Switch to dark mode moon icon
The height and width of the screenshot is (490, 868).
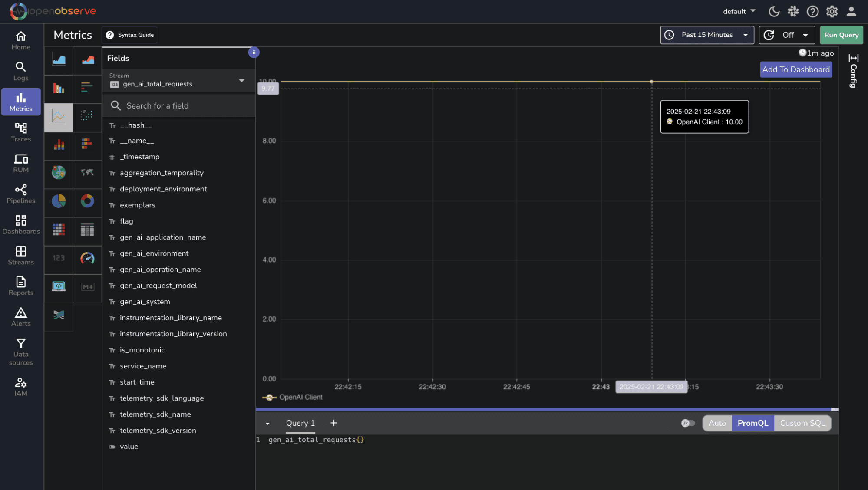pos(774,11)
